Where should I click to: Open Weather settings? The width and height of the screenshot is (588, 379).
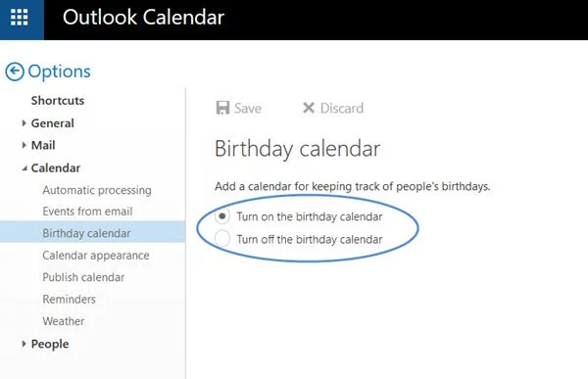tap(64, 321)
